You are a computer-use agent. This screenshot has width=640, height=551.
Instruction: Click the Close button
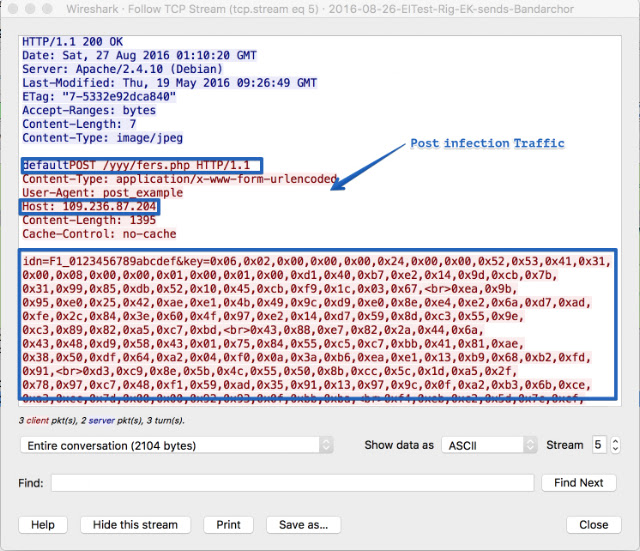594,524
